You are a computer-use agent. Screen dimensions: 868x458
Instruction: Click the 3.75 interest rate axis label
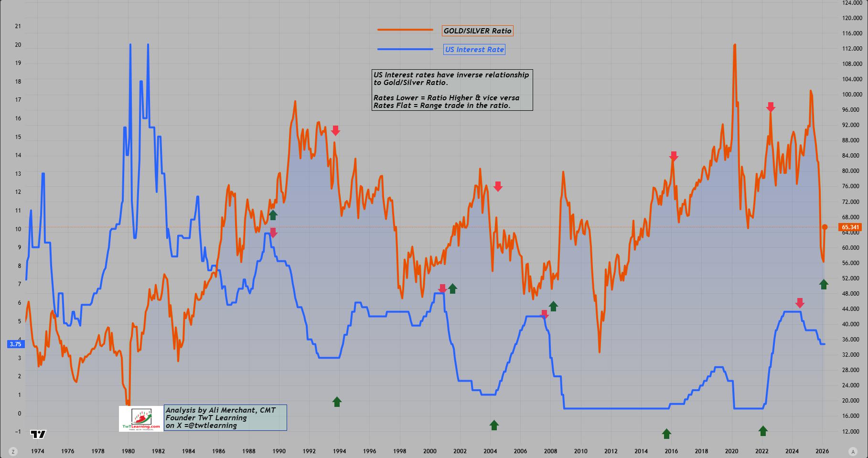(15, 344)
